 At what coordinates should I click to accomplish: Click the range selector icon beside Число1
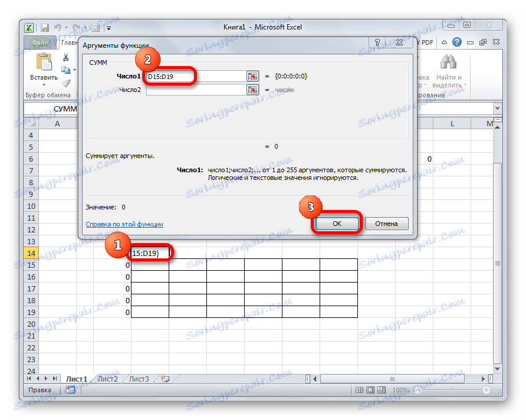252,76
